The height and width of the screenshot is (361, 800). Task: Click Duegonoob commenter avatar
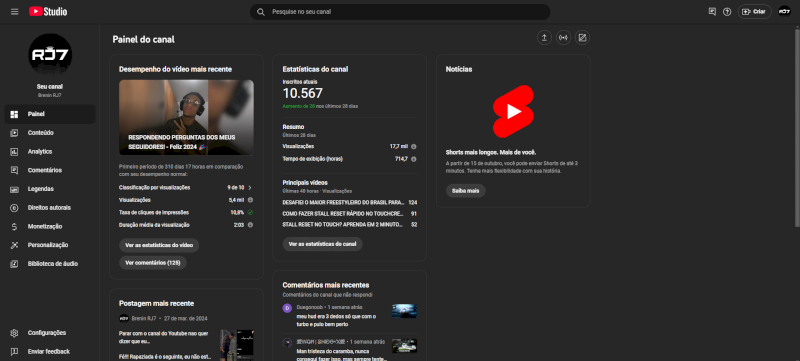click(287, 308)
